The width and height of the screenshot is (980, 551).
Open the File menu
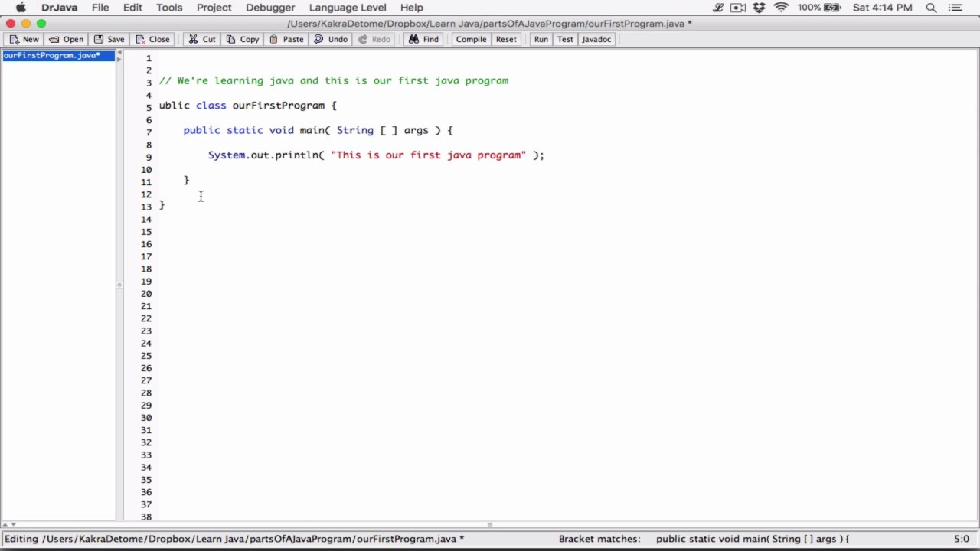click(x=100, y=8)
